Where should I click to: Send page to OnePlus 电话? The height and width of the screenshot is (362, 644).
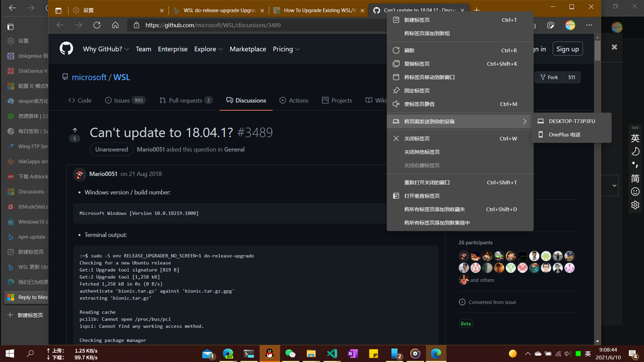[x=571, y=134]
